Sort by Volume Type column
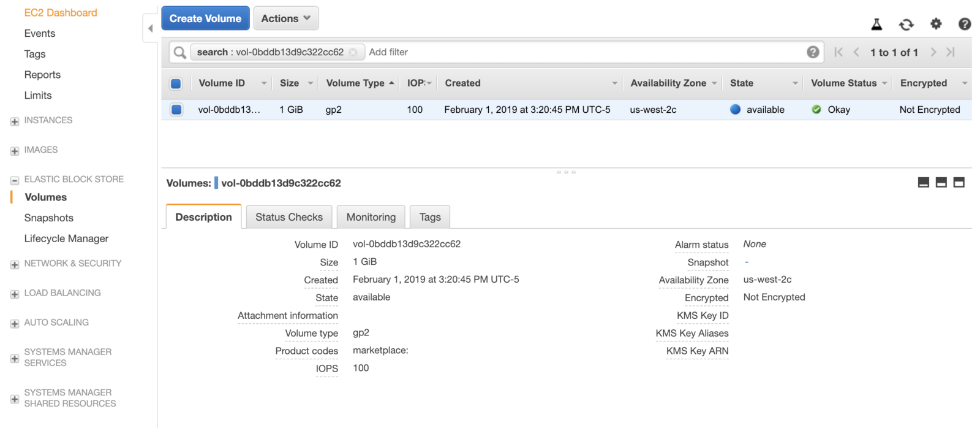The image size is (980, 428). pyautogui.click(x=360, y=83)
